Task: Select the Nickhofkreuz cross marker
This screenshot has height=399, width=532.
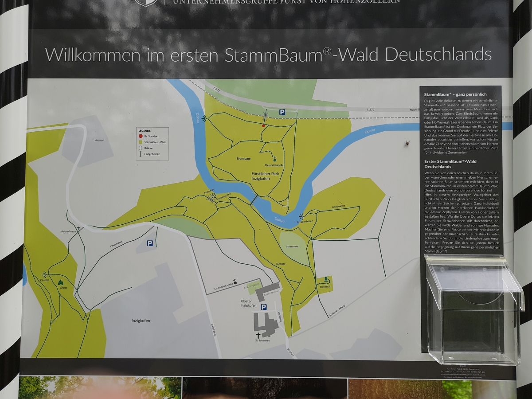Action: (x=78, y=228)
